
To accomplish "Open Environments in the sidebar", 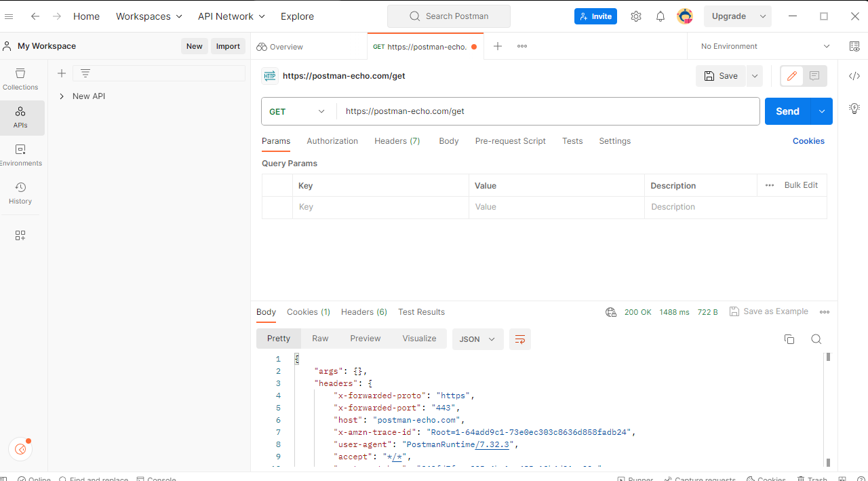I will click(x=20, y=155).
